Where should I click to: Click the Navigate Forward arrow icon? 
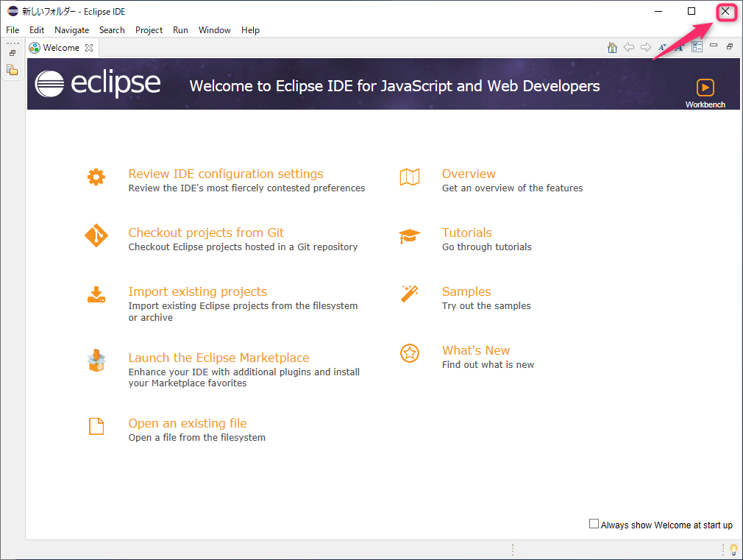coord(646,47)
